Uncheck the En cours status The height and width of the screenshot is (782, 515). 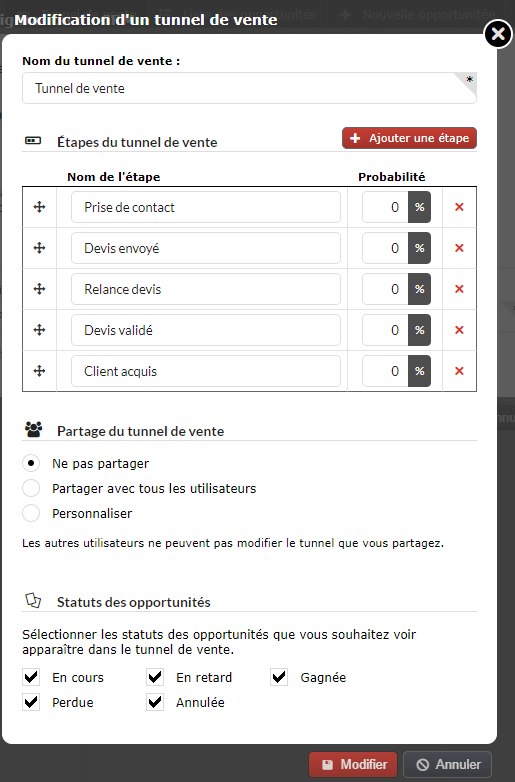(31, 677)
